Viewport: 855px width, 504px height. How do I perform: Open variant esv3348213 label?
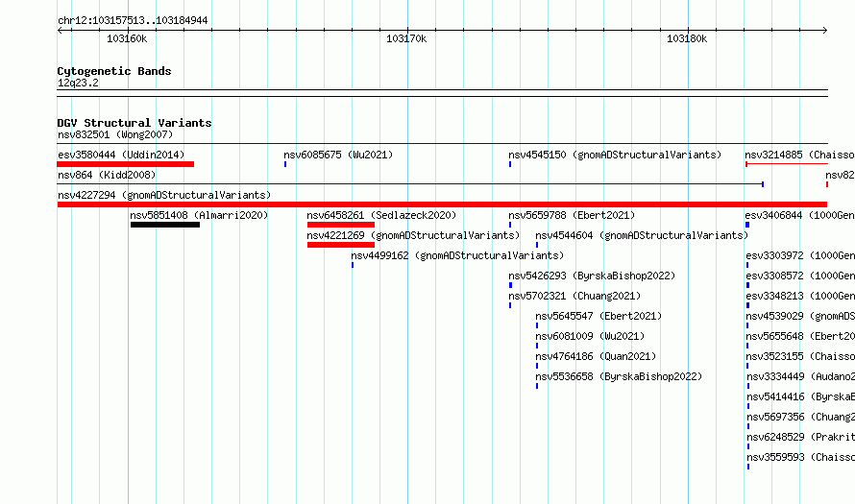[800, 296]
